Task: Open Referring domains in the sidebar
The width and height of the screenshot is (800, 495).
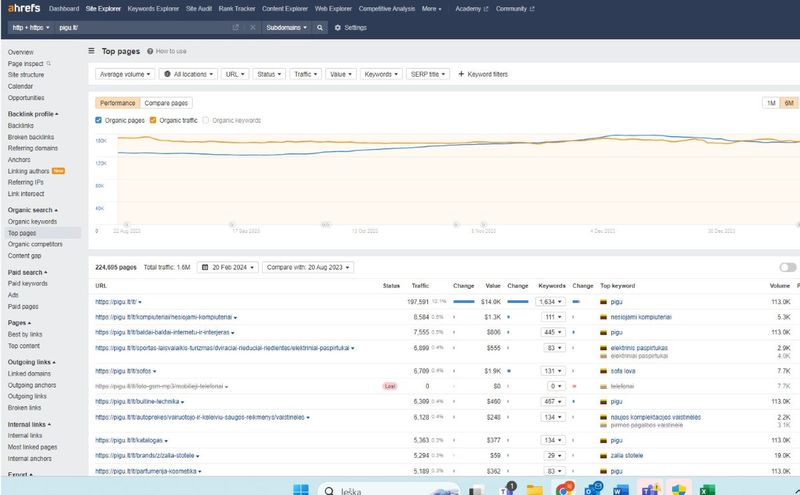Action: pyautogui.click(x=33, y=148)
